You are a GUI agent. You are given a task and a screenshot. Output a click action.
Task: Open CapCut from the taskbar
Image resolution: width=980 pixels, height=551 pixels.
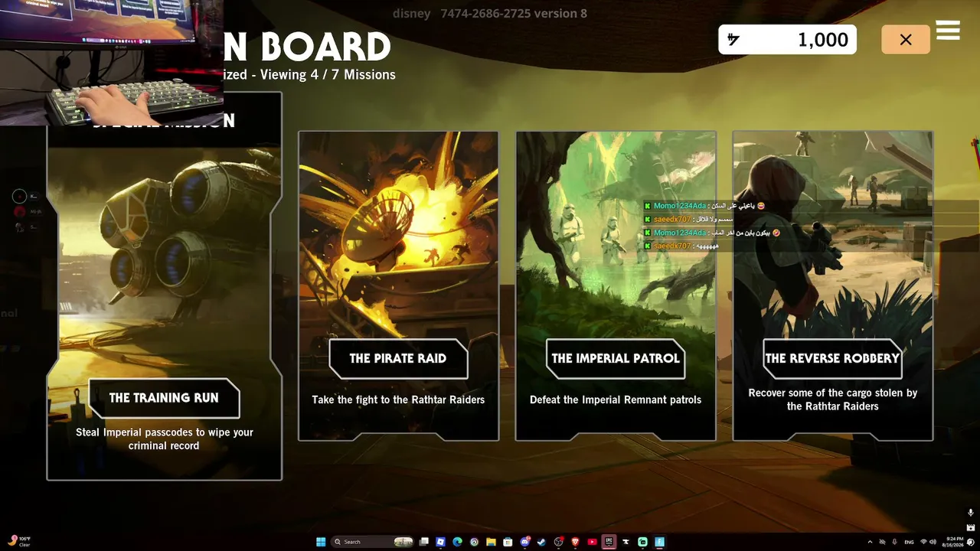click(x=626, y=542)
